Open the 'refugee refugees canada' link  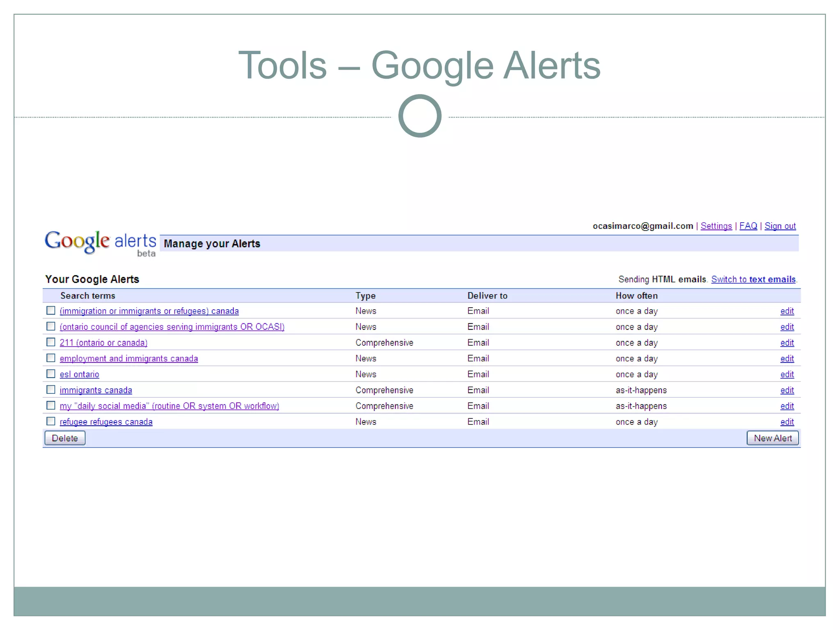pyautogui.click(x=106, y=422)
